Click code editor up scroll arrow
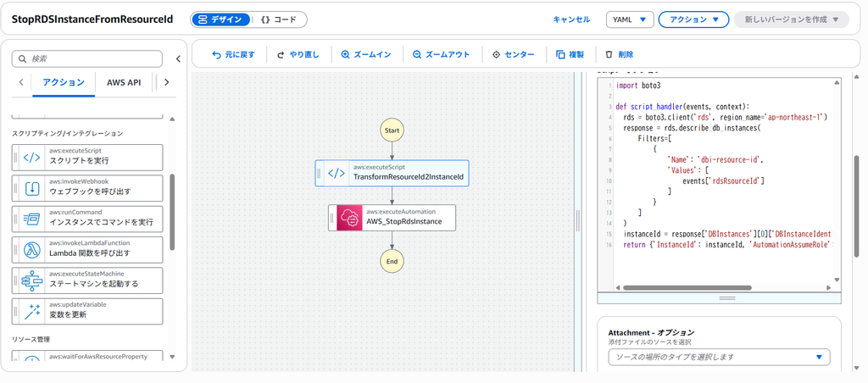868x383 pixels. [x=836, y=83]
